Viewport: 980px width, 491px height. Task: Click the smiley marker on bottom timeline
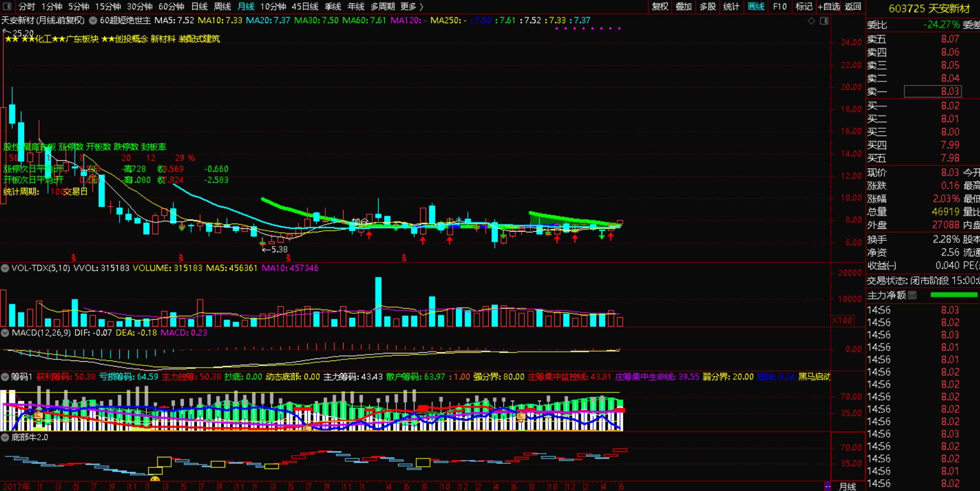155,479
